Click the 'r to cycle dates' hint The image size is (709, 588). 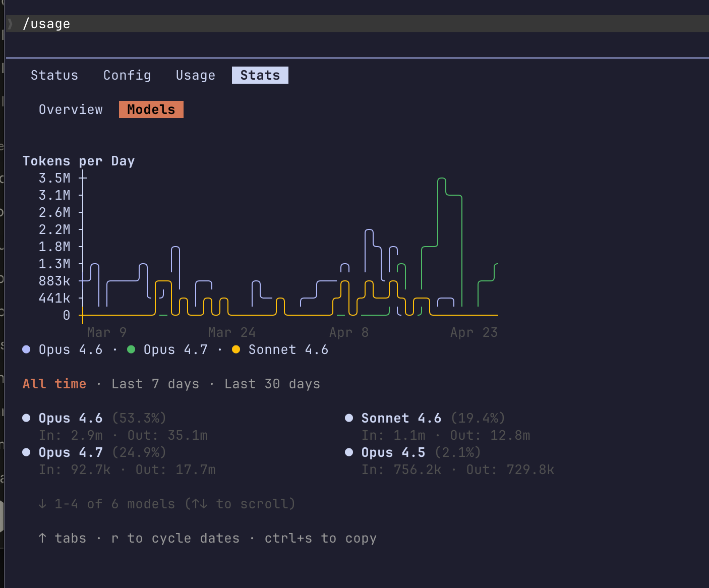point(175,538)
